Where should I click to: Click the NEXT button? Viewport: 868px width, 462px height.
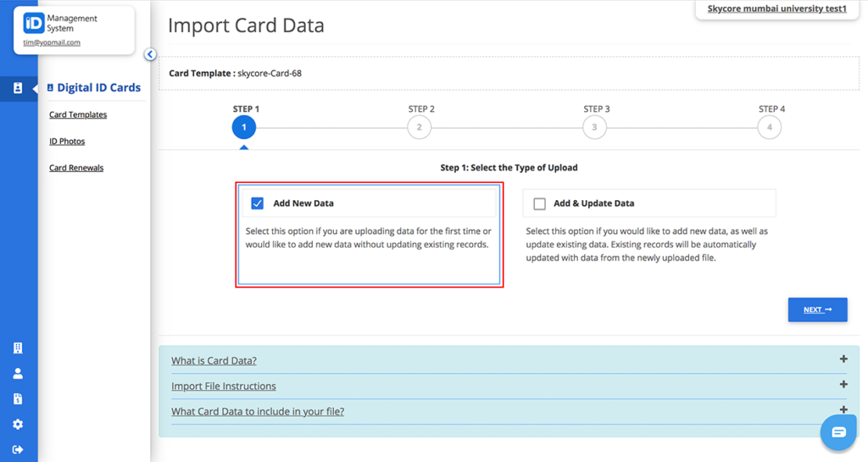pos(818,310)
